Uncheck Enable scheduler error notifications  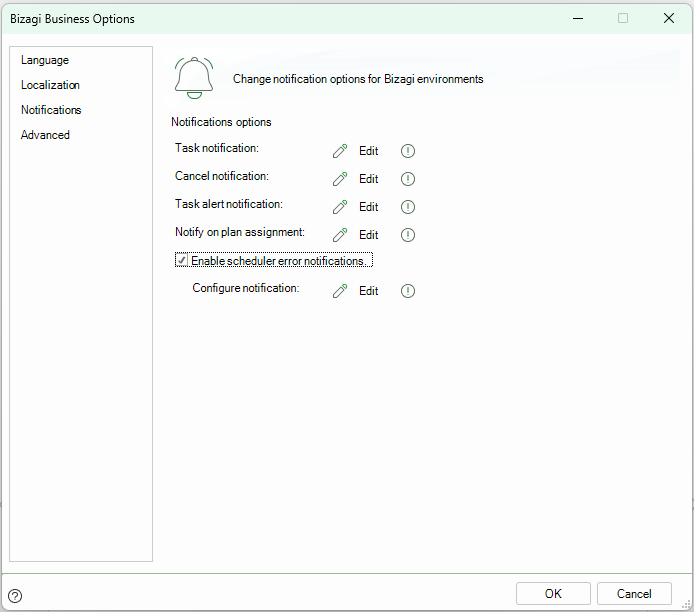click(181, 260)
